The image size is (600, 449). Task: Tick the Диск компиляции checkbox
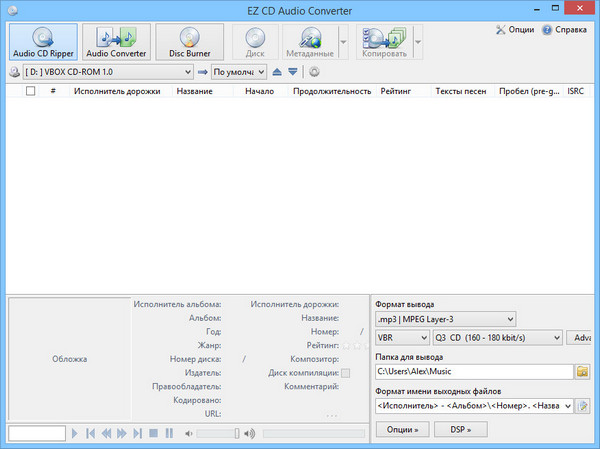345,373
